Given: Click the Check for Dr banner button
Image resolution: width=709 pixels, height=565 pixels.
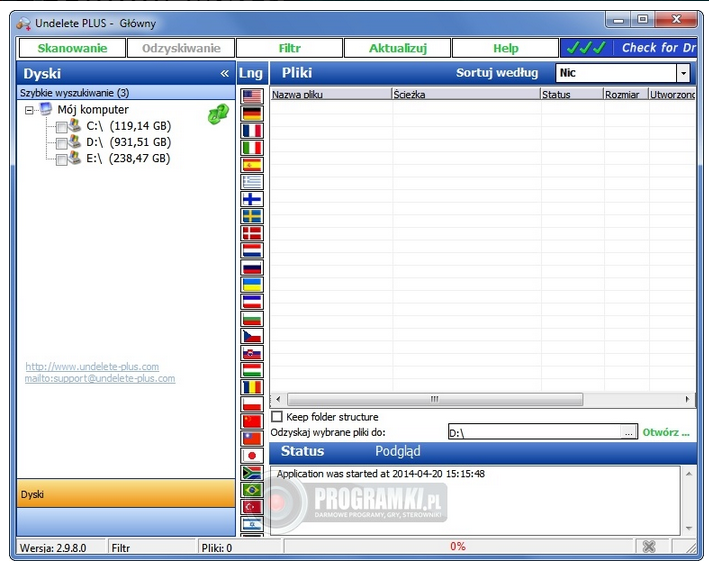Looking at the screenshot, I should coord(628,48).
